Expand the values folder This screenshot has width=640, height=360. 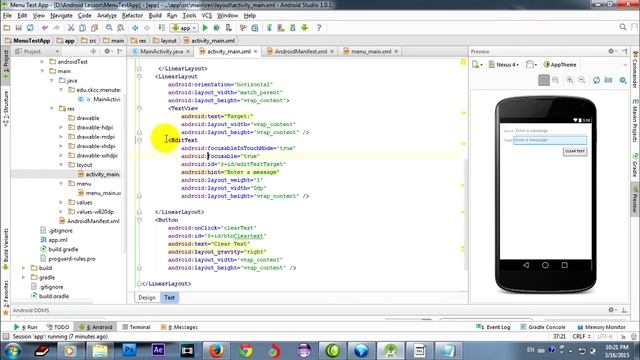61,202
